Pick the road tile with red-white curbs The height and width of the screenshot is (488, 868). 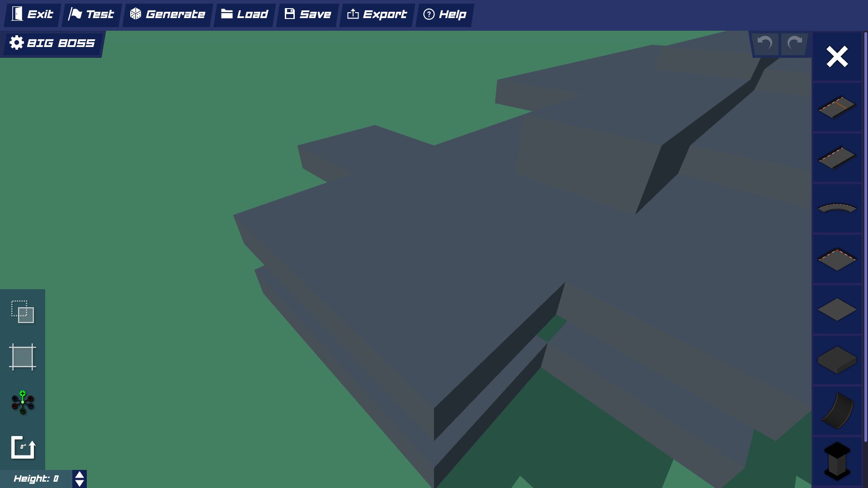(837, 259)
